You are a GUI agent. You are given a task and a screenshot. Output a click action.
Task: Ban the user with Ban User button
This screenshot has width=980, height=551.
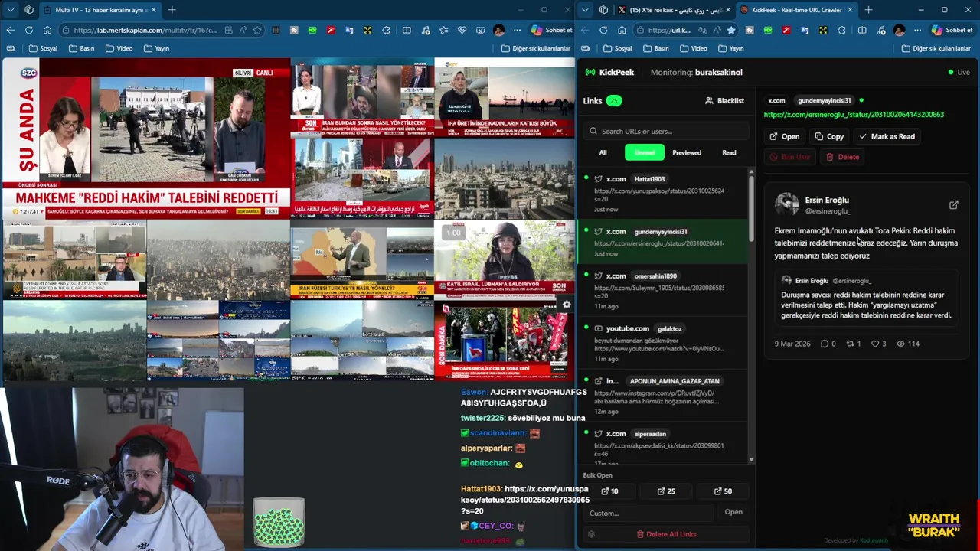coord(790,157)
